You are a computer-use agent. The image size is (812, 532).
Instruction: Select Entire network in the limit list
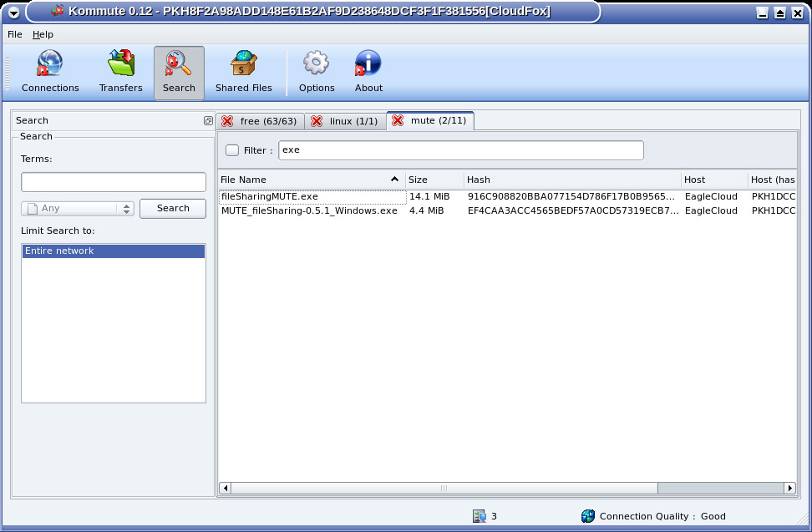[114, 251]
